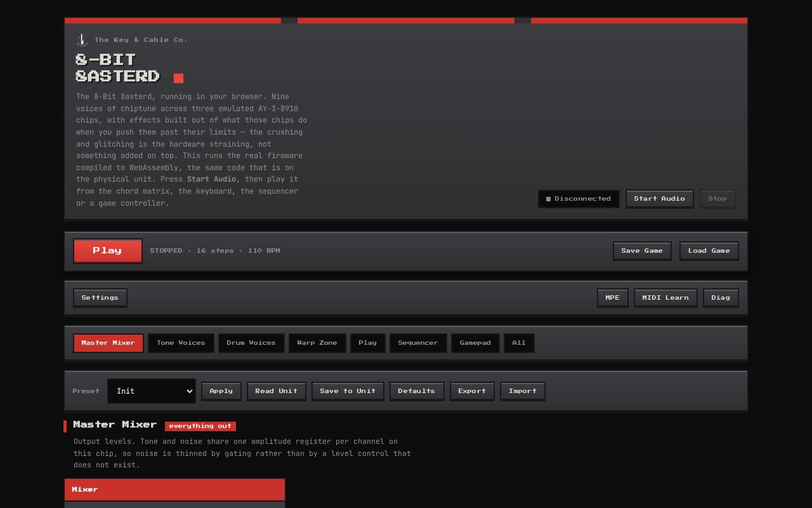Select the Master Mixer tab
The width and height of the screenshot is (812, 508).
coord(108,343)
